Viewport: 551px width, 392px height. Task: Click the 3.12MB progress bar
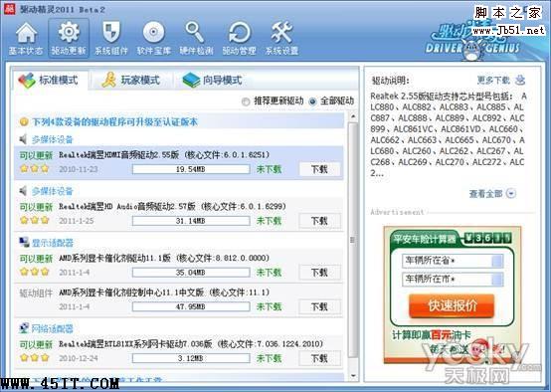click(191, 358)
